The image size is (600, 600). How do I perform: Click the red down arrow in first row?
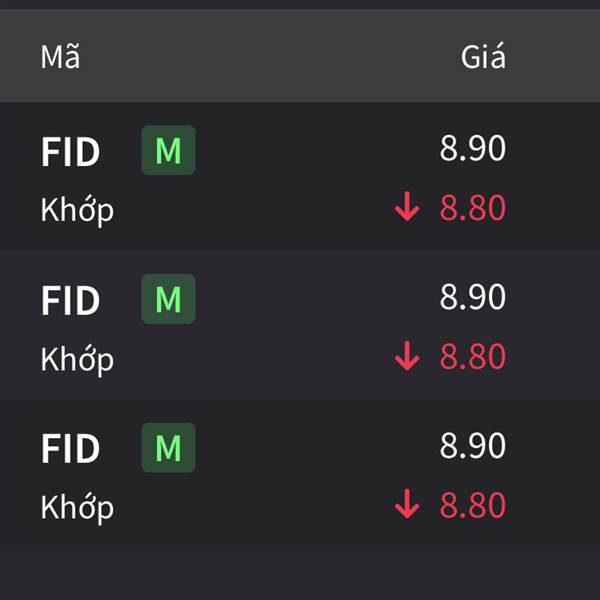[x=407, y=207]
